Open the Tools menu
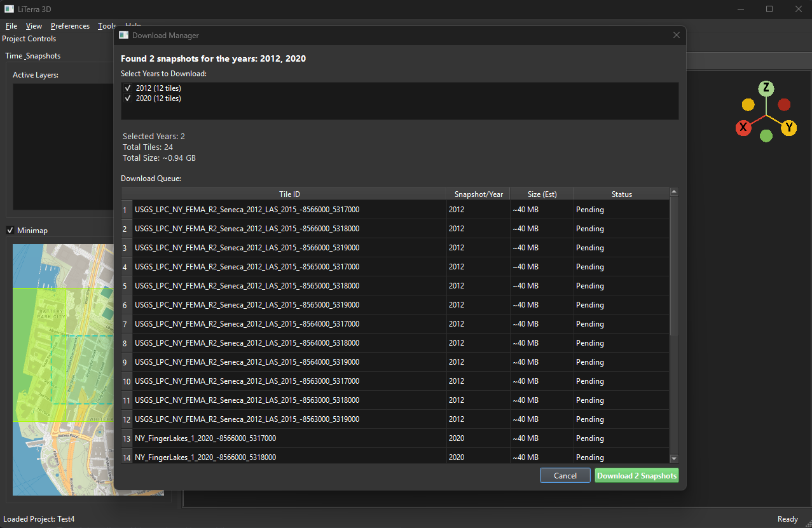Viewport: 812px width, 528px height. [x=106, y=26]
